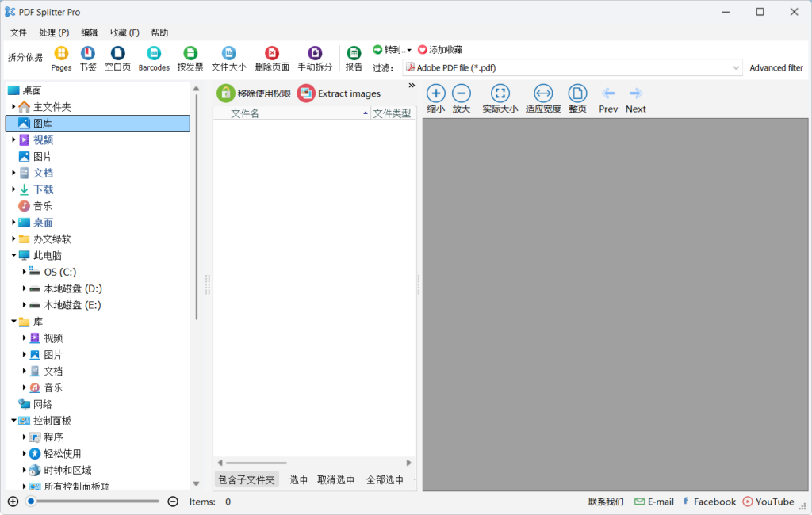
Task: Go to Prev page in preview
Action: pos(608,100)
